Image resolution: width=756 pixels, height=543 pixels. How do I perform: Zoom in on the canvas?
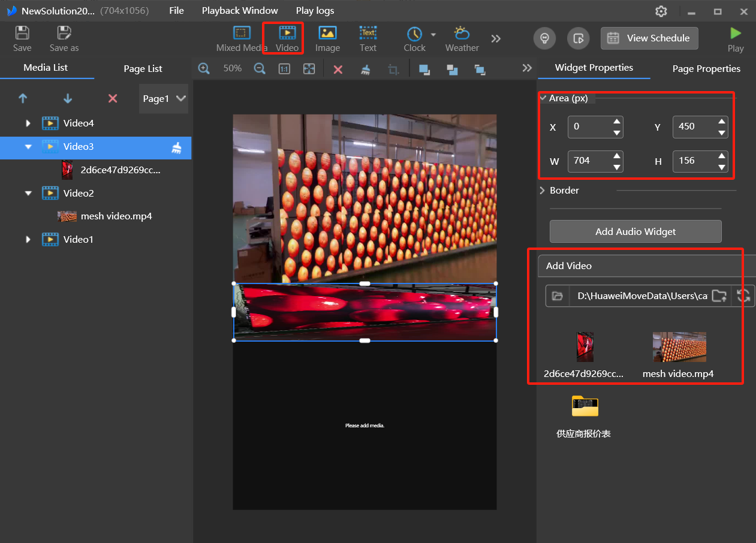coord(204,69)
